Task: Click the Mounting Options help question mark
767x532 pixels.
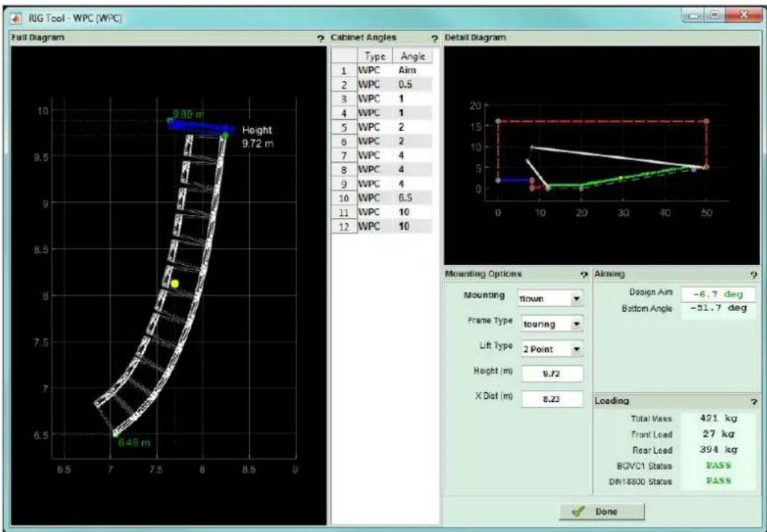Action: pos(583,275)
